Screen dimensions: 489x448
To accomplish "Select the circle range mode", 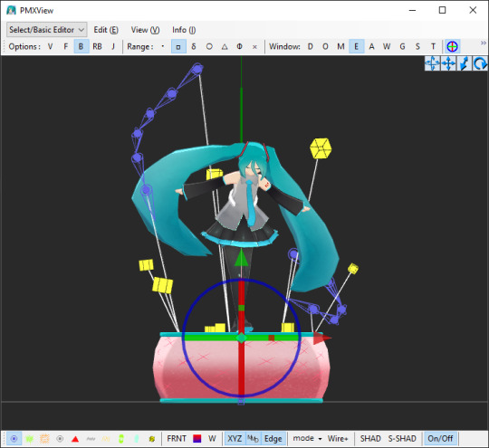I will point(209,47).
